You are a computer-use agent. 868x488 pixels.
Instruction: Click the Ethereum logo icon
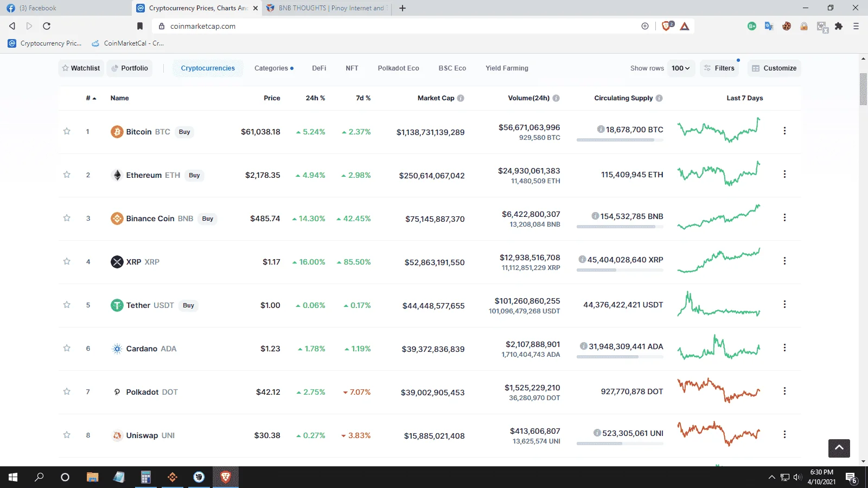click(117, 175)
